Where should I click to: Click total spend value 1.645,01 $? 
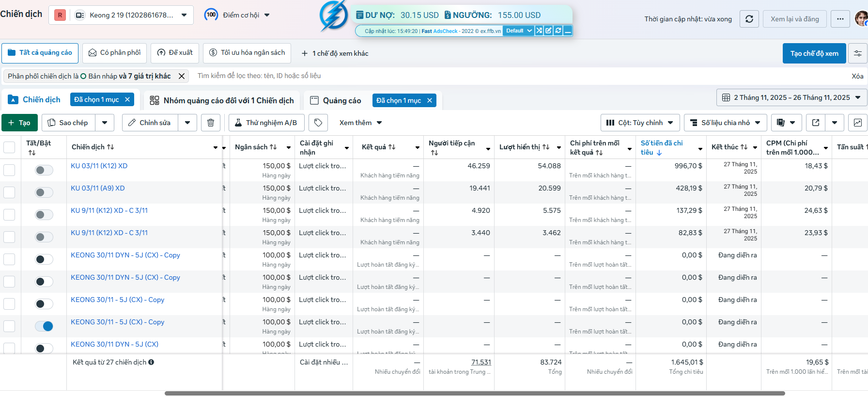click(x=687, y=362)
